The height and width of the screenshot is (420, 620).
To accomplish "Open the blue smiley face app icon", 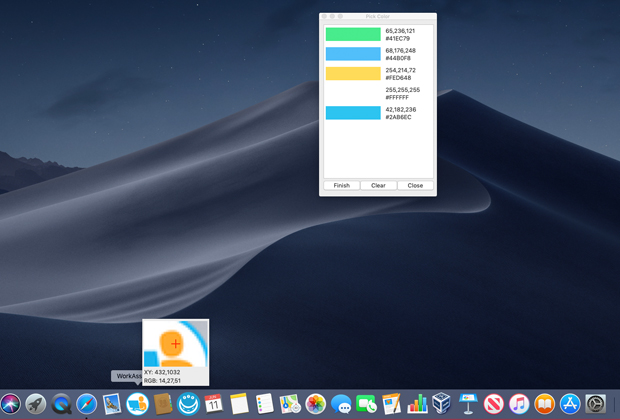I will coord(188,404).
